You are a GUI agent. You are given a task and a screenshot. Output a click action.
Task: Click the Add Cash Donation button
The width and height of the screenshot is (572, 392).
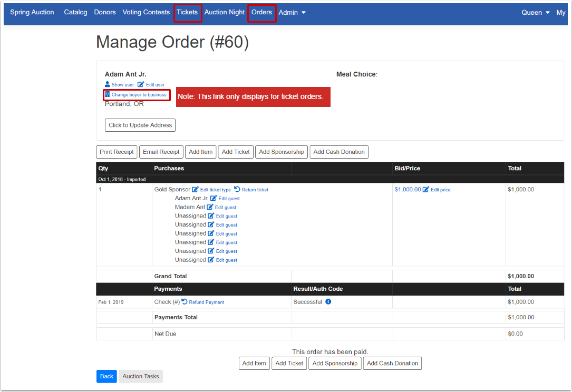tap(339, 152)
